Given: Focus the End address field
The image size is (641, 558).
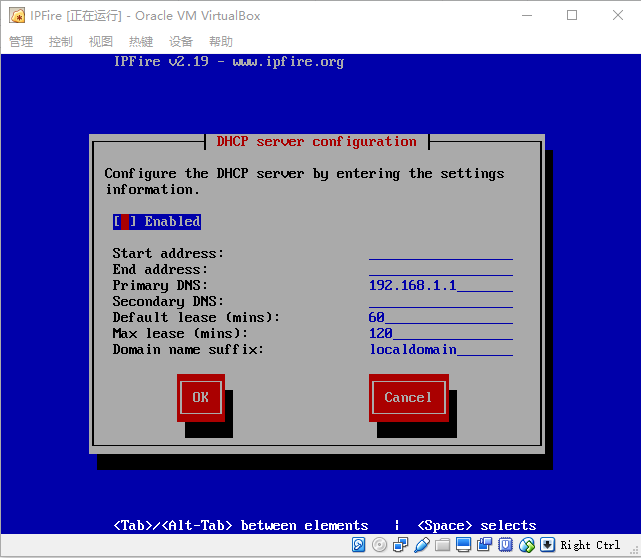Looking at the screenshot, I should point(441,269).
